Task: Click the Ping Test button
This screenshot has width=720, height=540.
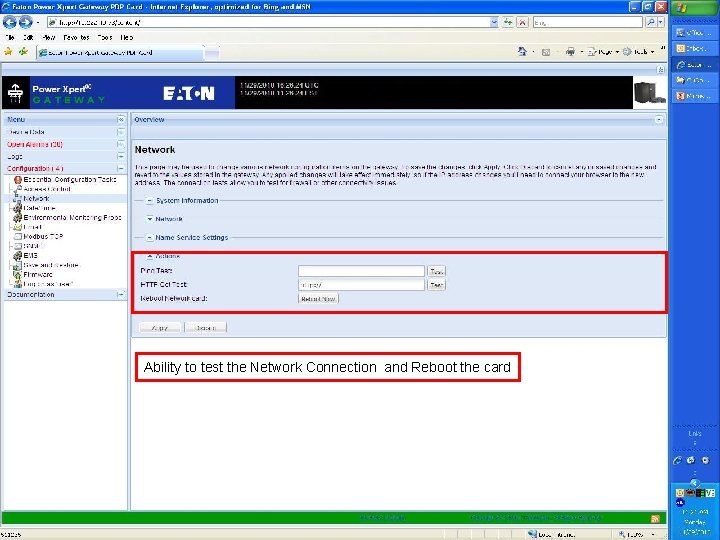Action: [x=436, y=271]
